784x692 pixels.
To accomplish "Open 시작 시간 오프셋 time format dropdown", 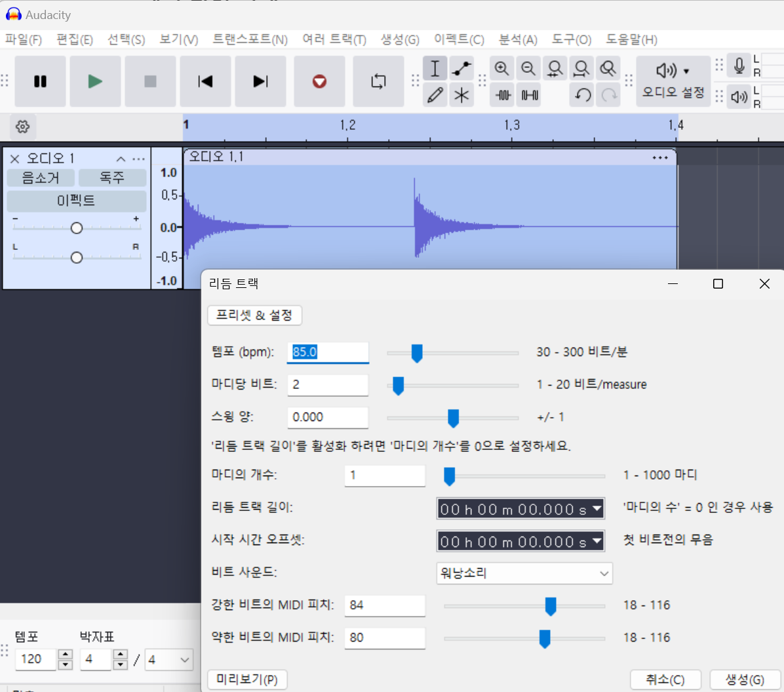I will (597, 541).
